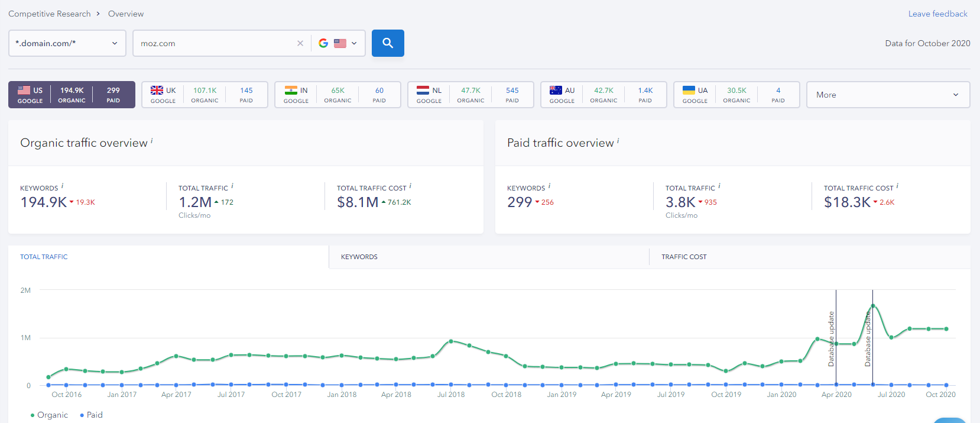Click the Australia flag icon
Screen dimensions: 980x423
tap(556, 90)
